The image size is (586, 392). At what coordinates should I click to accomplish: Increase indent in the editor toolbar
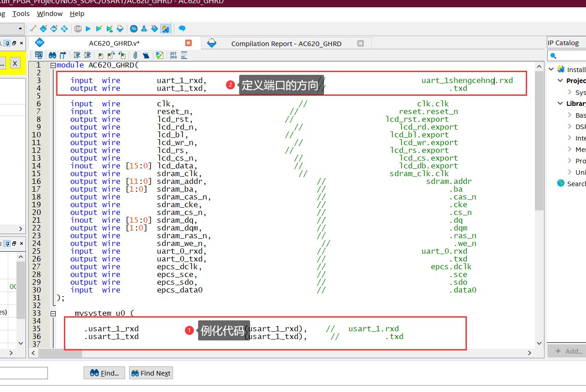pyautogui.click(x=77, y=55)
